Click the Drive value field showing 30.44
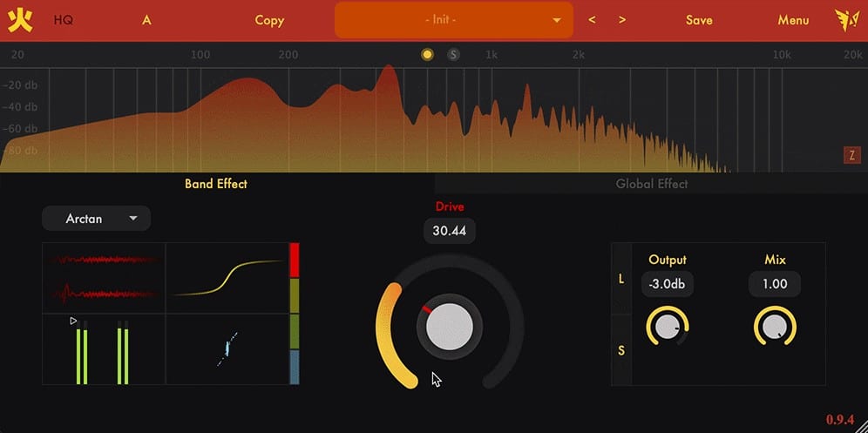 pos(450,231)
